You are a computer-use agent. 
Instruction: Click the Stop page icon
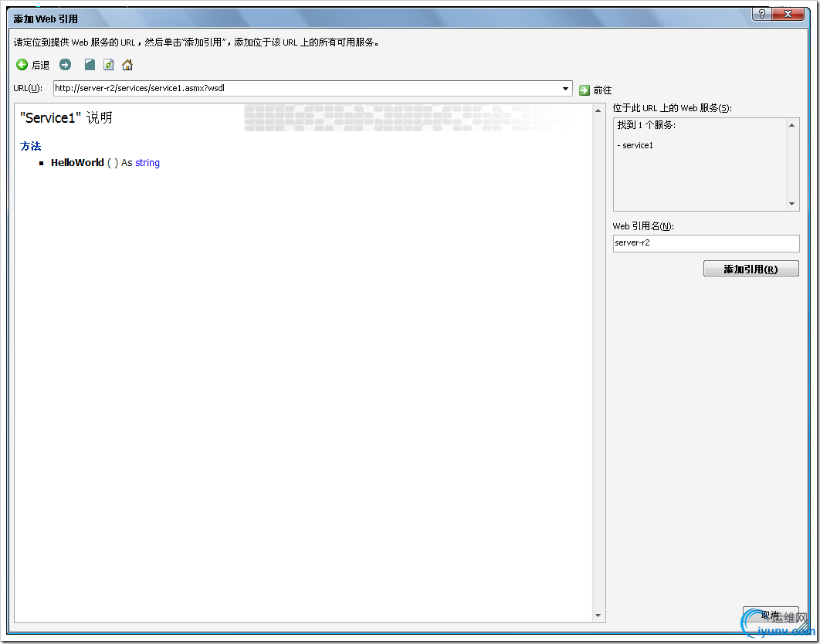tap(90, 65)
